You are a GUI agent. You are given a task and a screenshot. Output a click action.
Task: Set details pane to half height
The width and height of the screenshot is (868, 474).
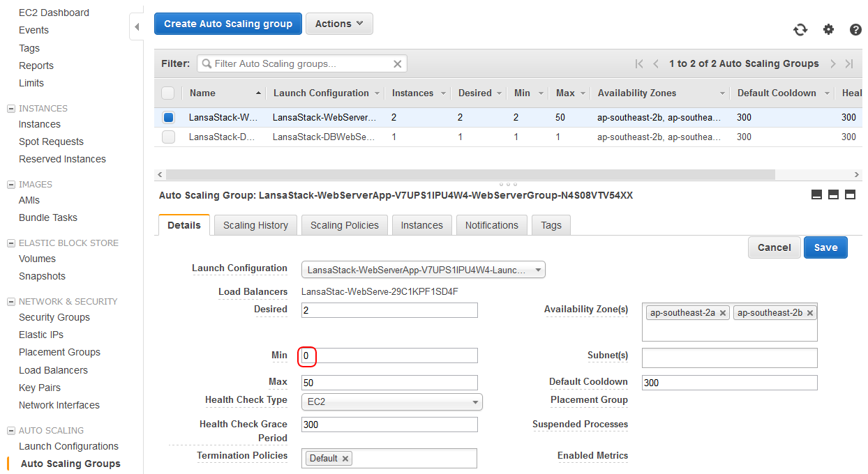(833, 195)
